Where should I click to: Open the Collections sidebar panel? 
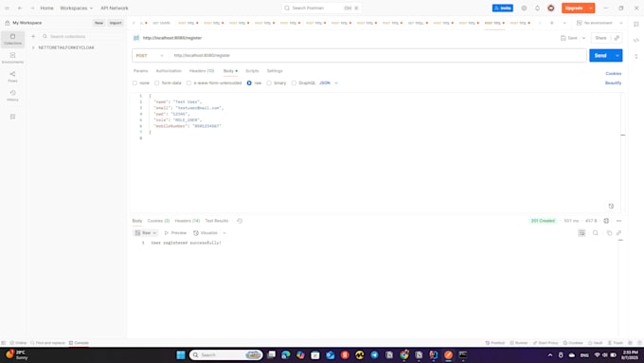coord(12,39)
